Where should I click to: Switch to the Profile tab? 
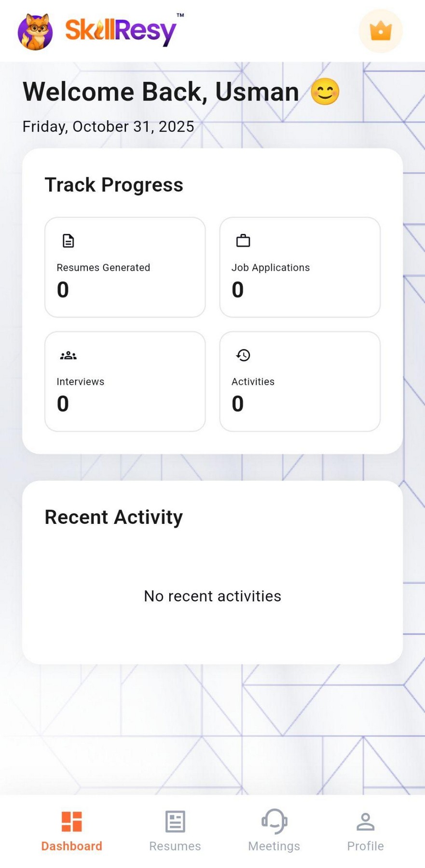[365, 829]
